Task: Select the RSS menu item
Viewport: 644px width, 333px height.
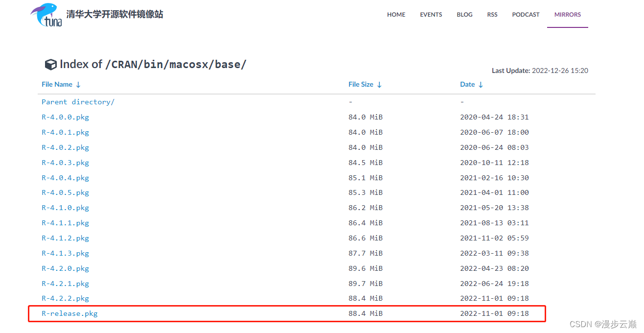Action: [x=492, y=15]
